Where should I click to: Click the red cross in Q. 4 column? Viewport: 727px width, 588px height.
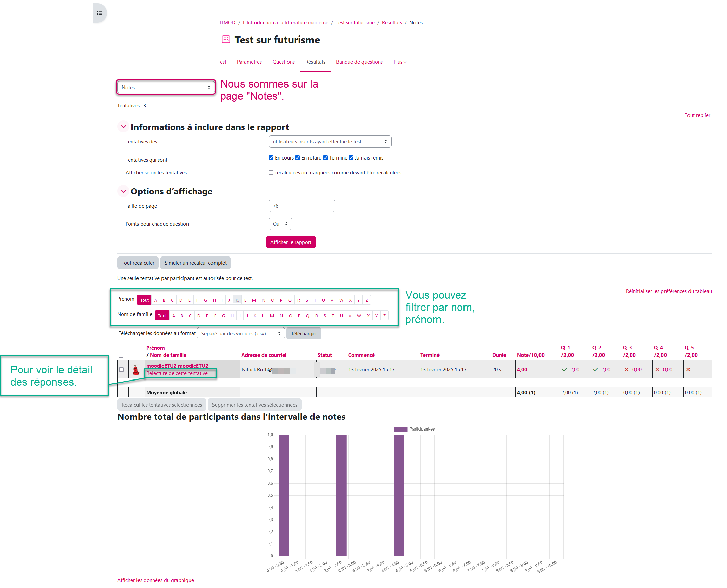[657, 370]
